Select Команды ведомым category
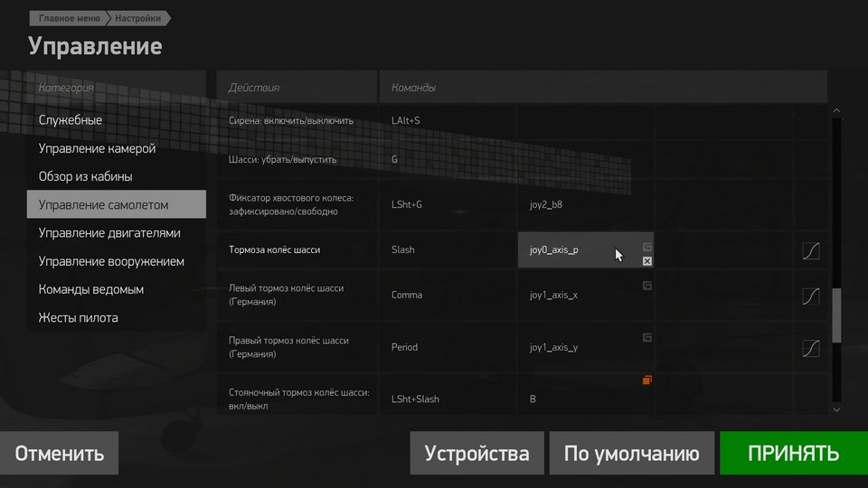This screenshot has width=868, height=488. (x=117, y=289)
